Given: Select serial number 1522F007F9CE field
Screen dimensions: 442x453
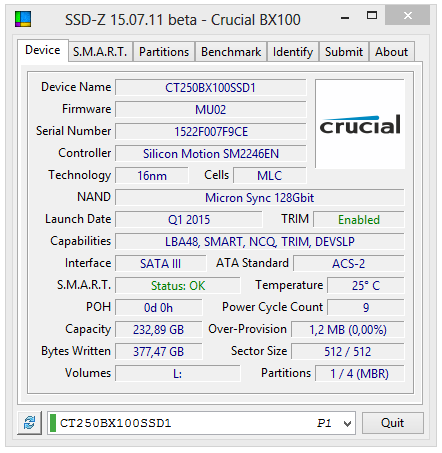Looking at the screenshot, I should [211, 132].
